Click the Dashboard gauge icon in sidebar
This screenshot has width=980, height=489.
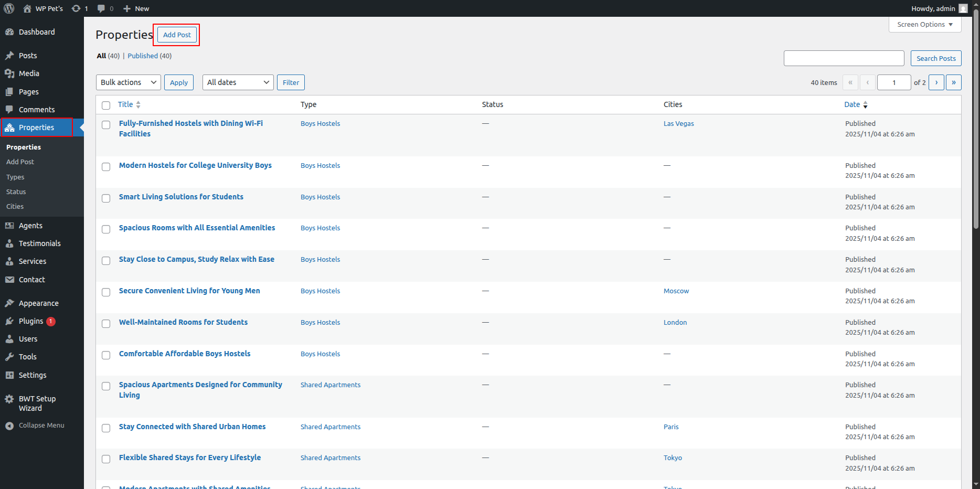point(9,32)
